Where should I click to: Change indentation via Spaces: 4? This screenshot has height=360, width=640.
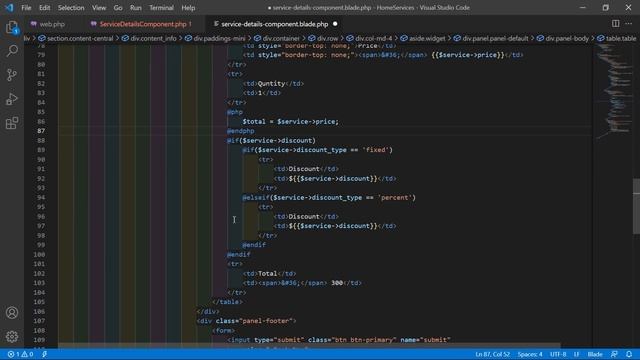530,354
